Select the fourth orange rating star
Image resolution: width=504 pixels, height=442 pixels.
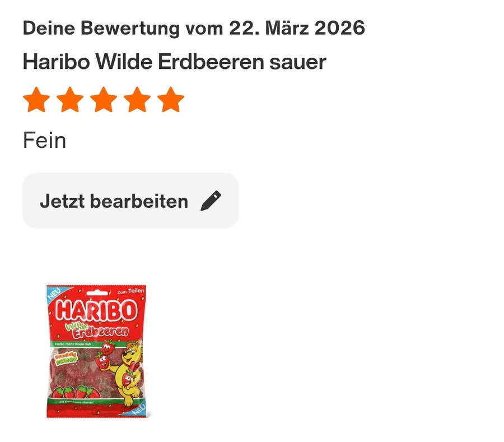point(137,99)
